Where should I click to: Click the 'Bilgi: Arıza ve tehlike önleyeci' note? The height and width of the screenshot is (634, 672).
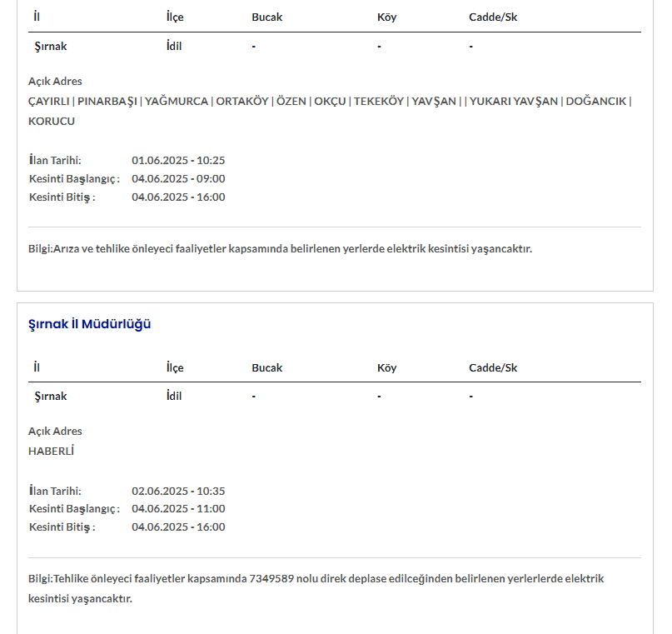pyautogui.click(x=280, y=249)
